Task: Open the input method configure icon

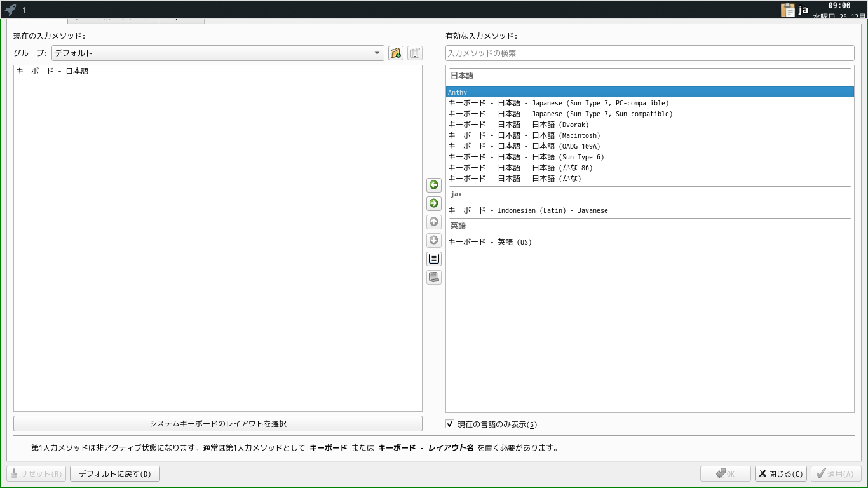Action: click(434, 259)
